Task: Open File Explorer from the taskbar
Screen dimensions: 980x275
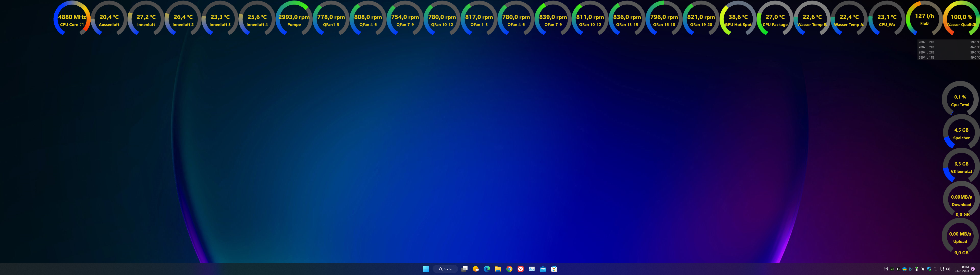Action: tap(498, 269)
